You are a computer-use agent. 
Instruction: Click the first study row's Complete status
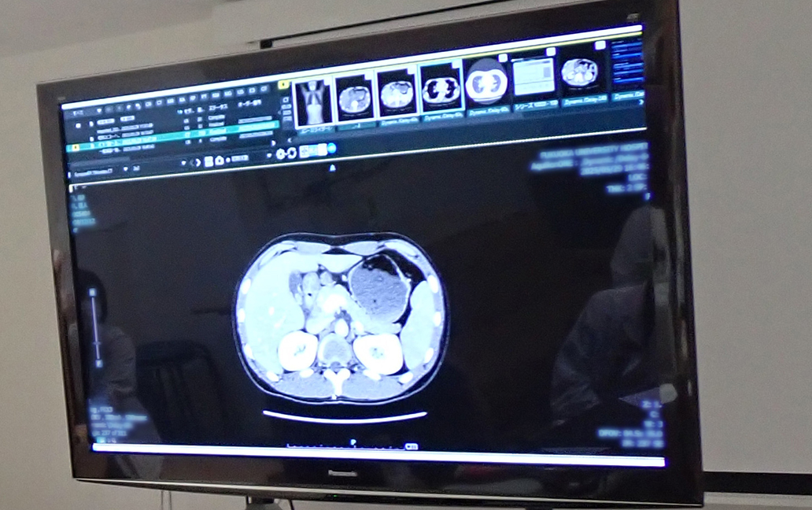click(216, 117)
